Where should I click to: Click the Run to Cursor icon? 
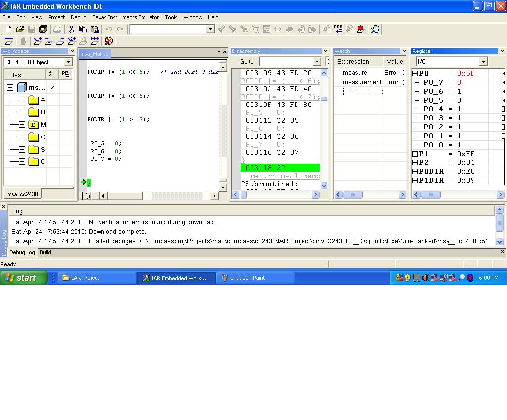[x=83, y=41]
